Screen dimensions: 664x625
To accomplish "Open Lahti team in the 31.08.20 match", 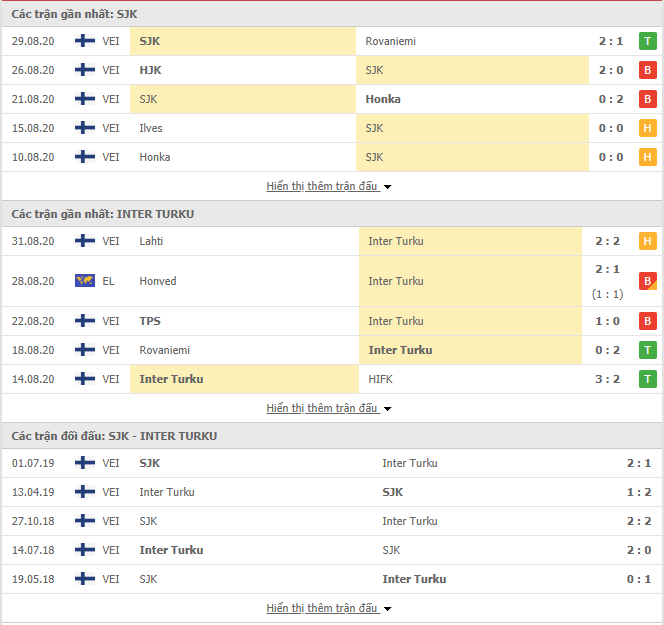I will coord(151,241).
